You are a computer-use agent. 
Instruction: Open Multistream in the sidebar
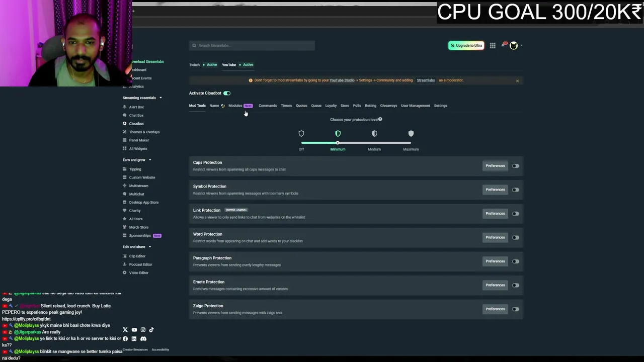139,186
